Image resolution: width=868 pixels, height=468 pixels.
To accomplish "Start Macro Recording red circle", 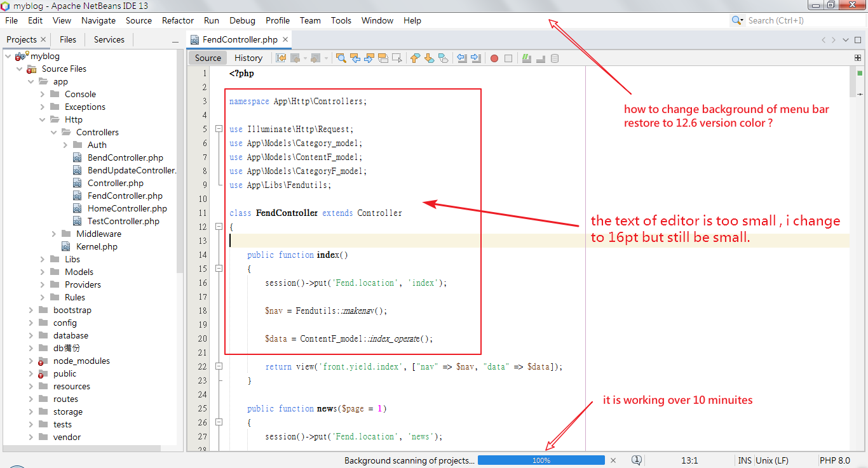I will (494, 58).
